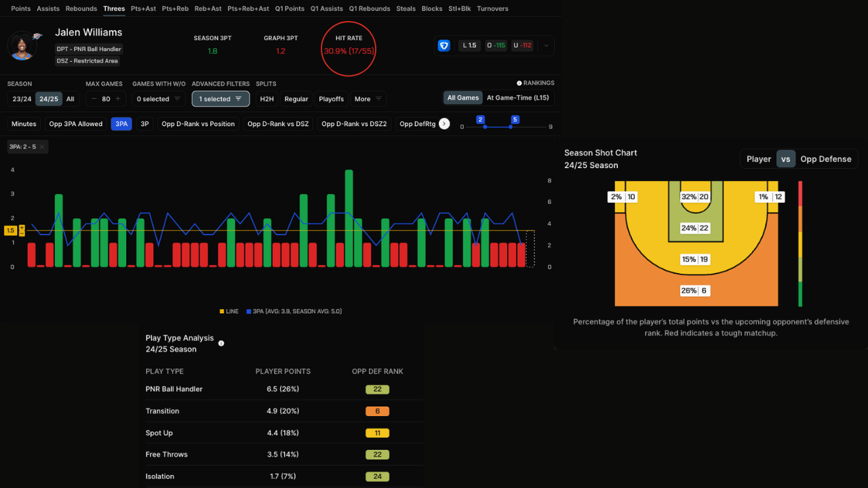Click the shot chart color scale bar
The width and height of the screenshot is (868, 488).
[x=800, y=243]
